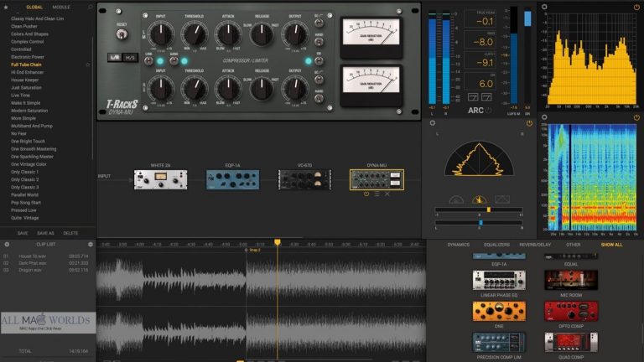
Task: Click the Snap 2 marker on waveform
Action: click(252, 250)
